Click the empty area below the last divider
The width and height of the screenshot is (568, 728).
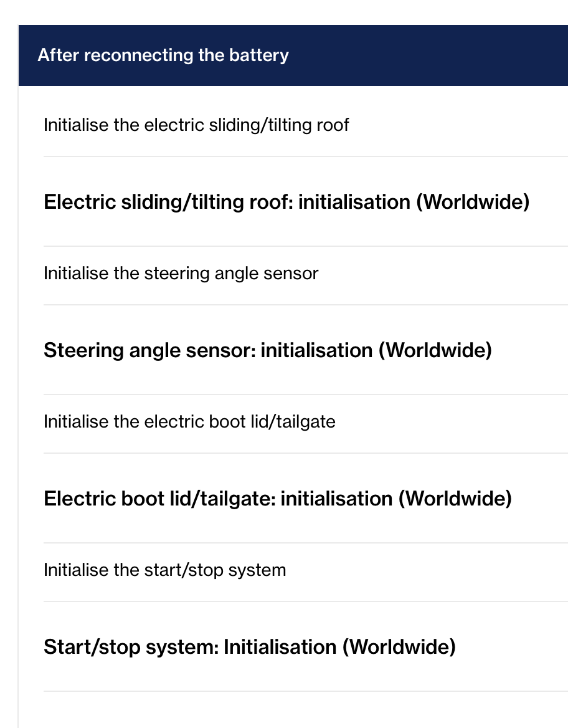pos(293,711)
